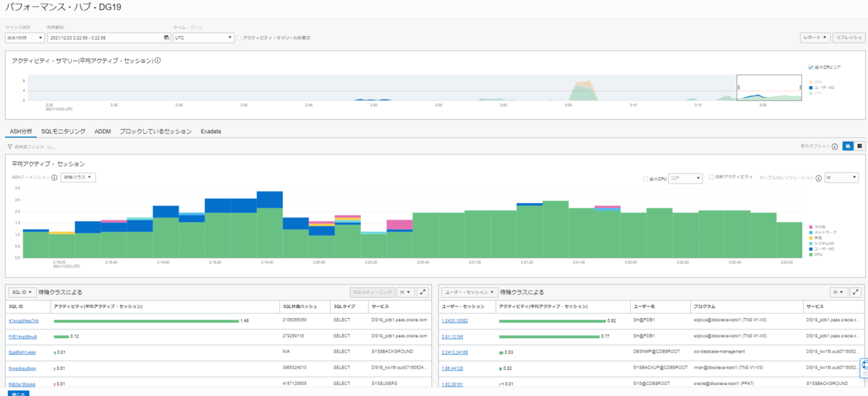Open SQL ID 41yruzdhws7nb link

click(24, 320)
